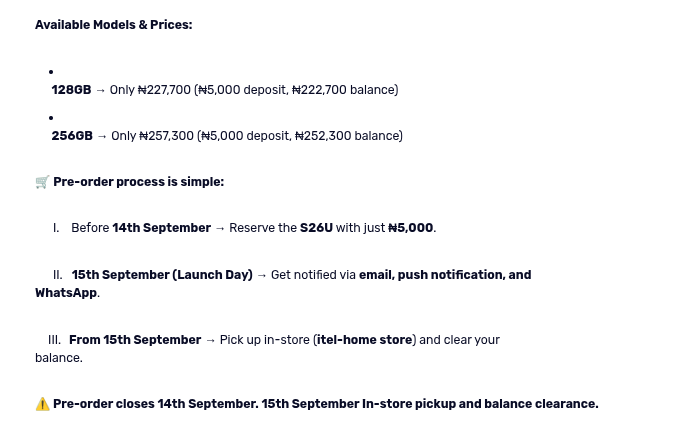Select the bold "128GB" model label
The image size is (682, 443).
pyautogui.click(x=71, y=90)
